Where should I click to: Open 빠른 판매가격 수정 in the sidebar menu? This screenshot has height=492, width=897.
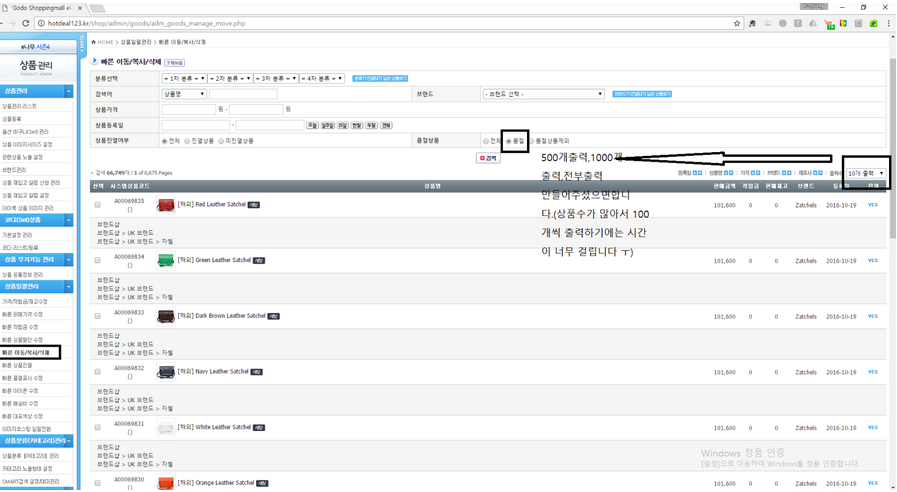pyautogui.click(x=22, y=314)
